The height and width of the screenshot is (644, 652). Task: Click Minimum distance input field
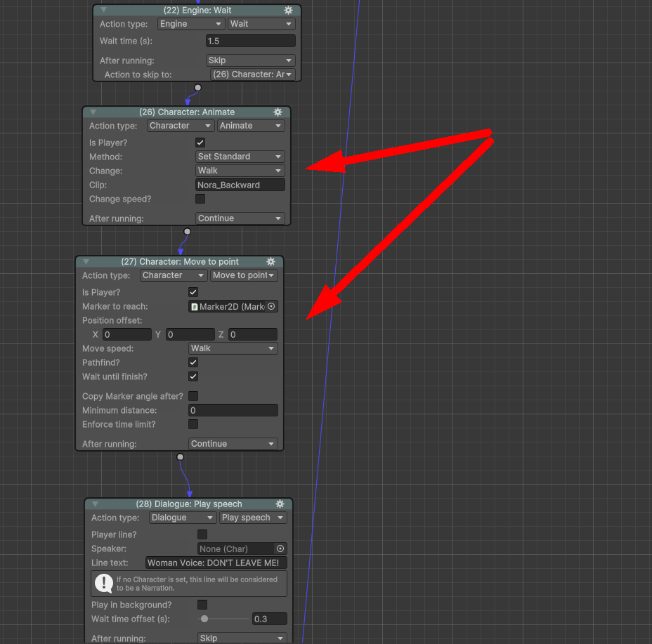[233, 410]
